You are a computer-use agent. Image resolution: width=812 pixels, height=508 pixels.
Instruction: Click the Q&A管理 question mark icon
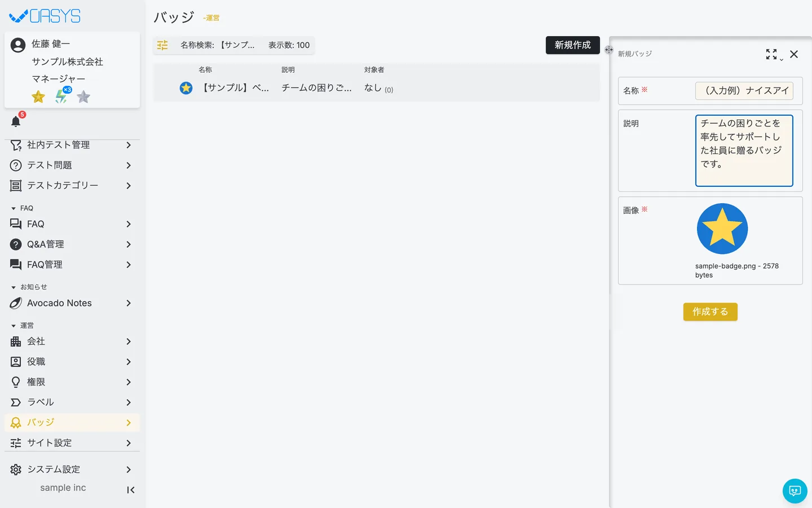16,244
